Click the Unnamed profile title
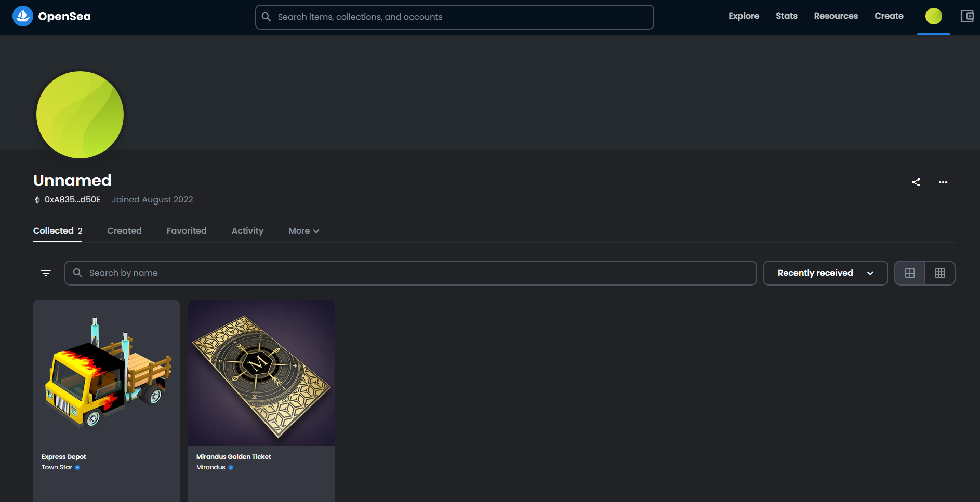Image resolution: width=980 pixels, height=502 pixels. (x=72, y=180)
